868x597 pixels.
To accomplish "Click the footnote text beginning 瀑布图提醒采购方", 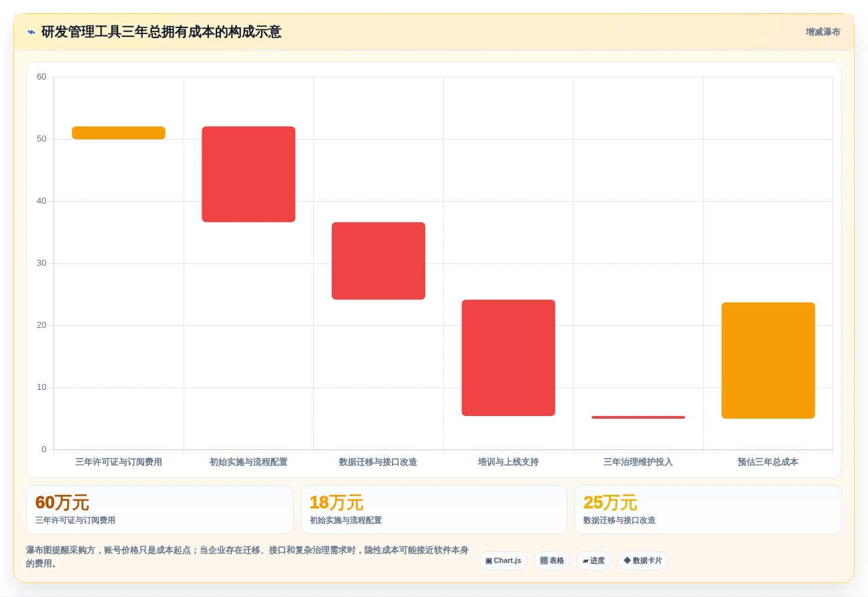I will tap(247, 557).
